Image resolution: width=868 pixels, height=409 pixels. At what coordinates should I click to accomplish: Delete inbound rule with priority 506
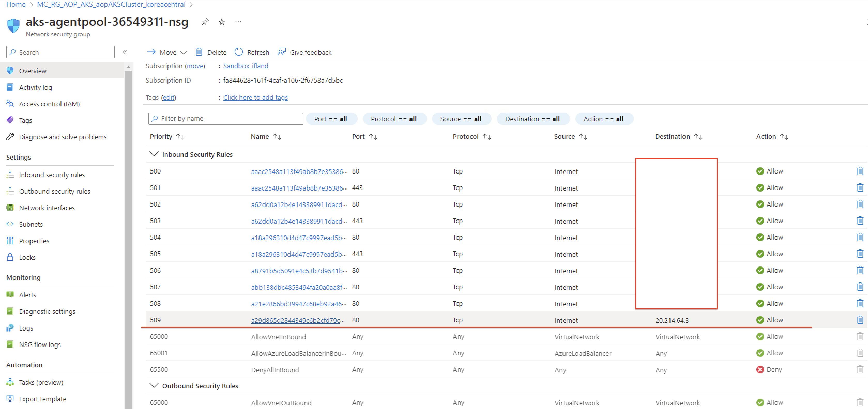pyautogui.click(x=860, y=270)
